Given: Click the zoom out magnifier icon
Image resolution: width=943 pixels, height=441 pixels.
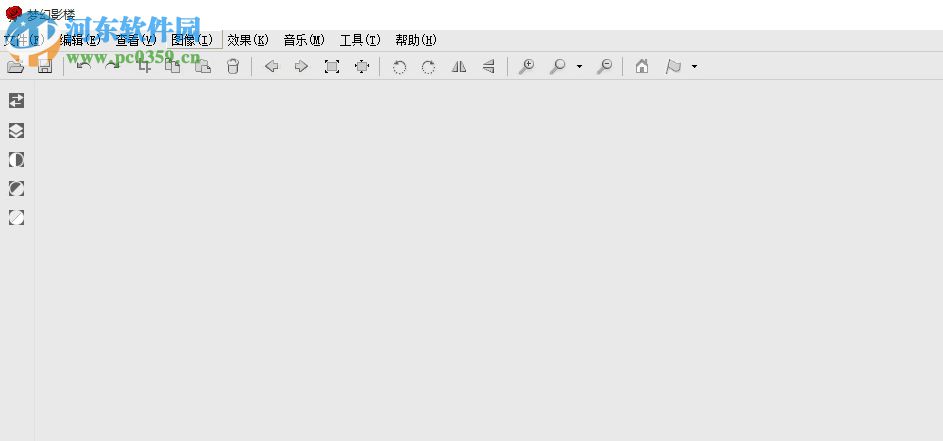Looking at the screenshot, I should [604, 66].
